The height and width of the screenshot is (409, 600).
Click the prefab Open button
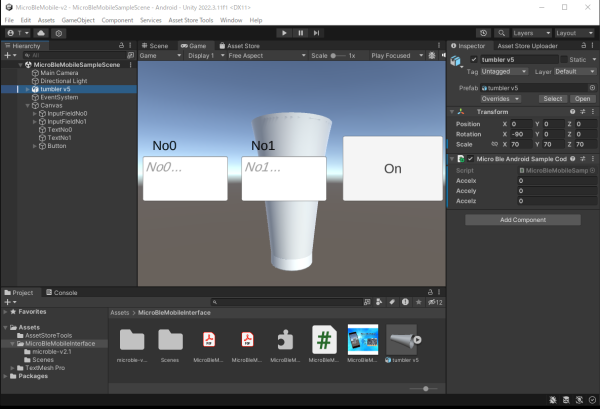(582, 99)
